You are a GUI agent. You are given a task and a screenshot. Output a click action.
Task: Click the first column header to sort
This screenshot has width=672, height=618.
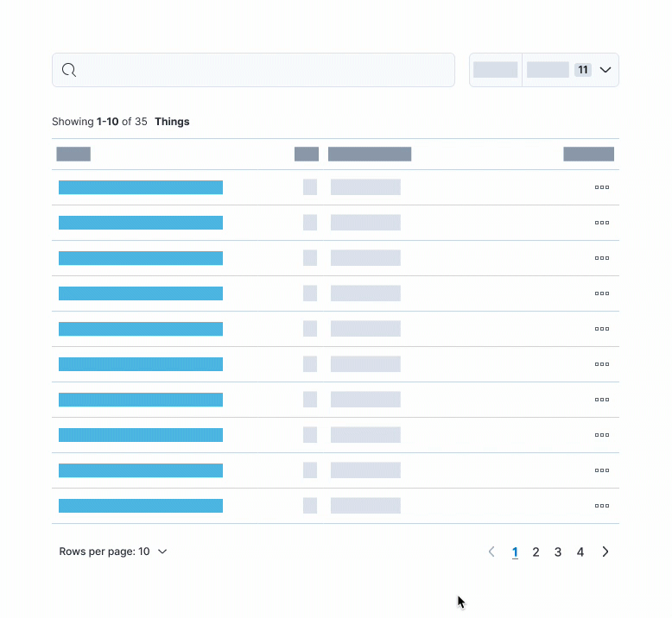(x=73, y=154)
